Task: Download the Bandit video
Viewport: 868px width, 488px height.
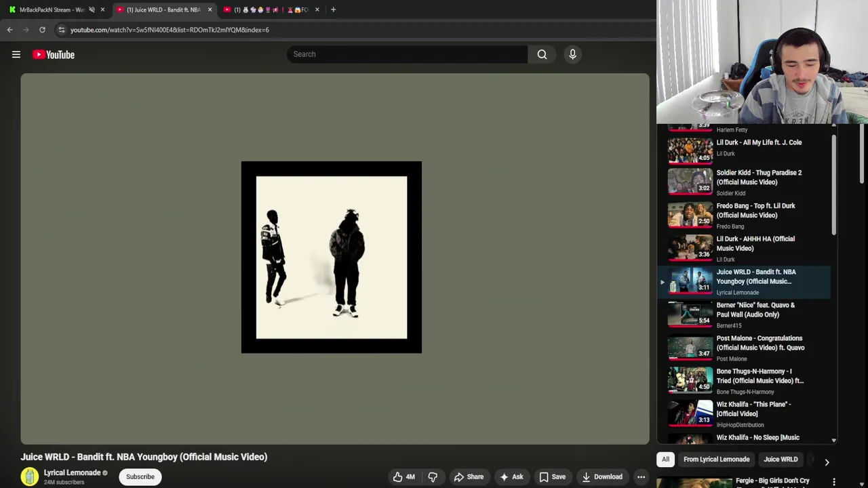Action: (x=602, y=477)
